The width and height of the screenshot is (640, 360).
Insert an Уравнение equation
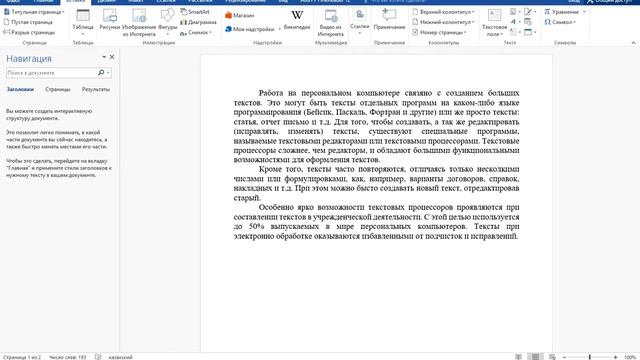click(x=564, y=12)
